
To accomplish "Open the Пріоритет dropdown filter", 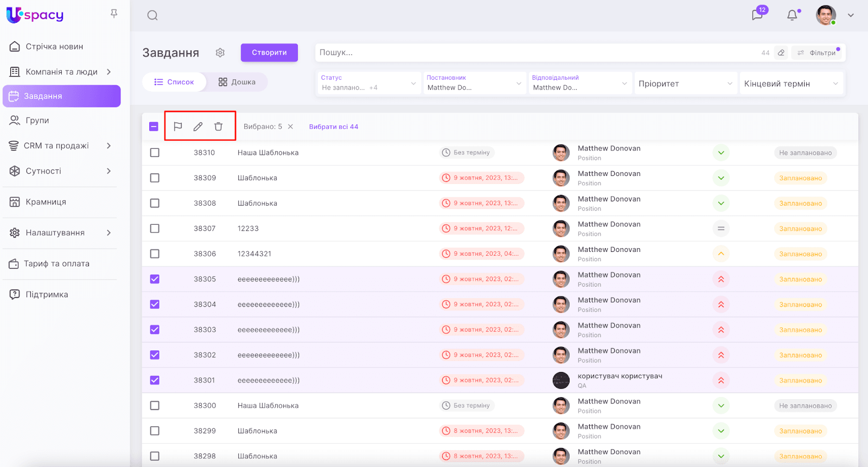I will (685, 84).
